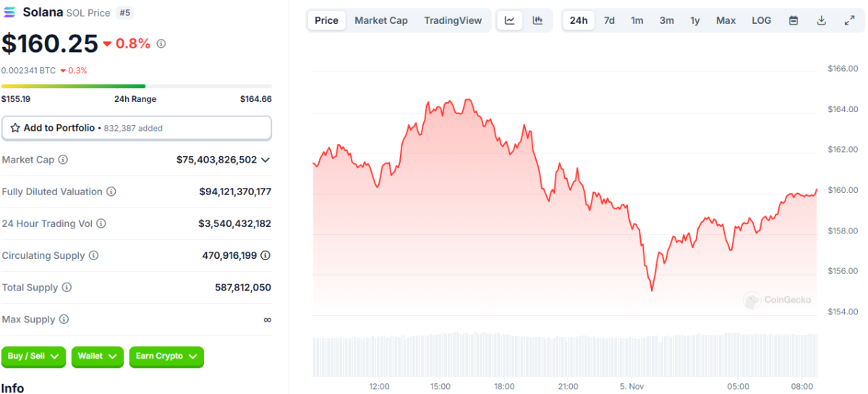Click the Market Cap info icon
The height and width of the screenshot is (394, 868).
(x=63, y=160)
